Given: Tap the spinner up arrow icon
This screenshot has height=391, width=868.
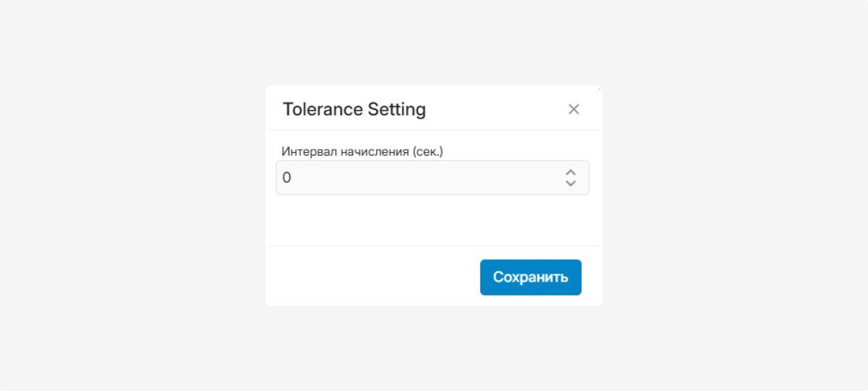Looking at the screenshot, I should pos(570,172).
